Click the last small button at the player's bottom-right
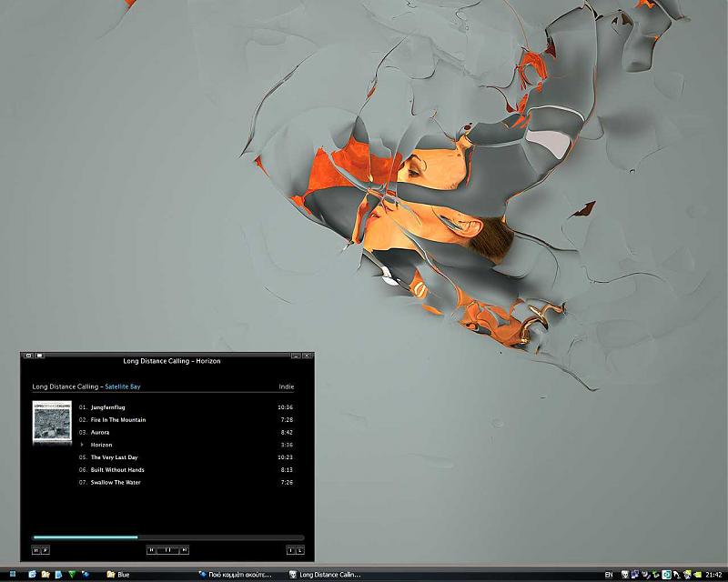The image size is (728, 582). click(300, 550)
